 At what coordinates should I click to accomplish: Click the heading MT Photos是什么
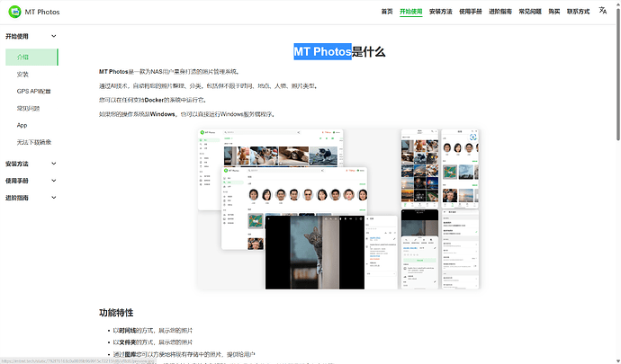pos(339,51)
